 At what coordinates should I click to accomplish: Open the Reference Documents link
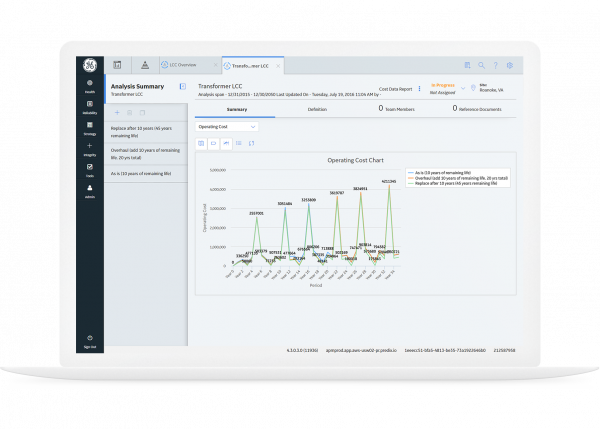click(x=479, y=108)
